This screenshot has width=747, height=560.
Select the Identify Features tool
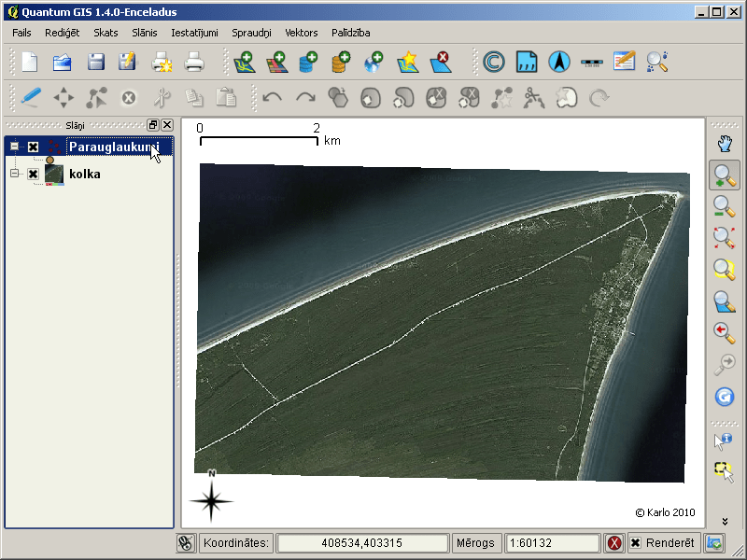724,441
